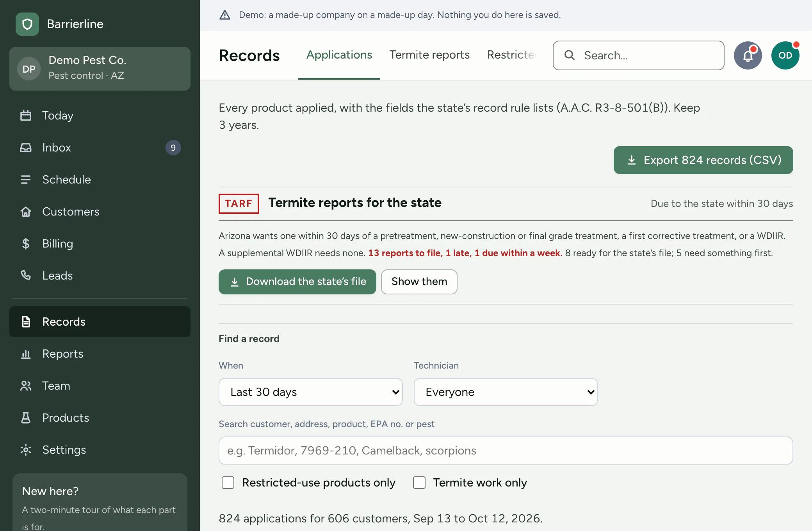Open Customers in the sidebar
This screenshot has width=812, height=531.
100,212
